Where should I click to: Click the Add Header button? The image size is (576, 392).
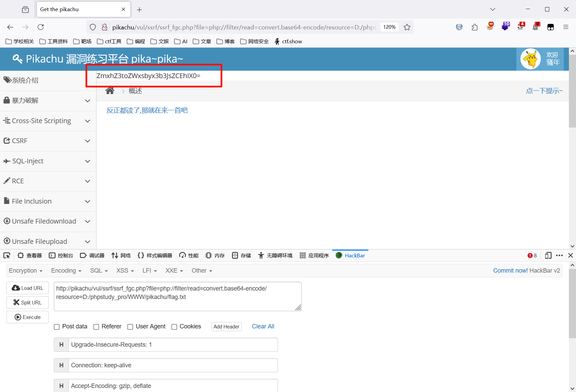pos(227,326)
